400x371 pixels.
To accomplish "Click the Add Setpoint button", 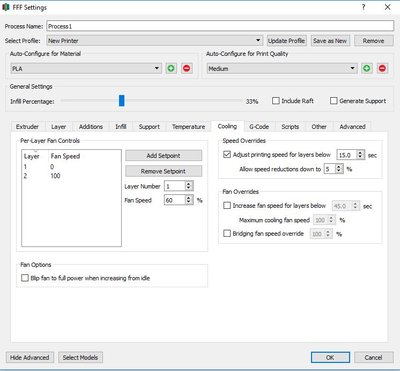I will tap(163, 155).
